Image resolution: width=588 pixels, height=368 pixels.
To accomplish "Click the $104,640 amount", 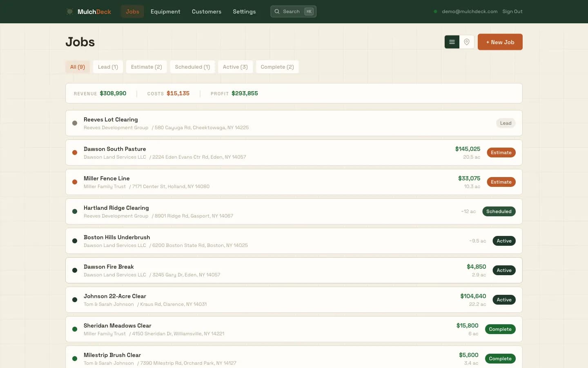I will coord(473,296).
